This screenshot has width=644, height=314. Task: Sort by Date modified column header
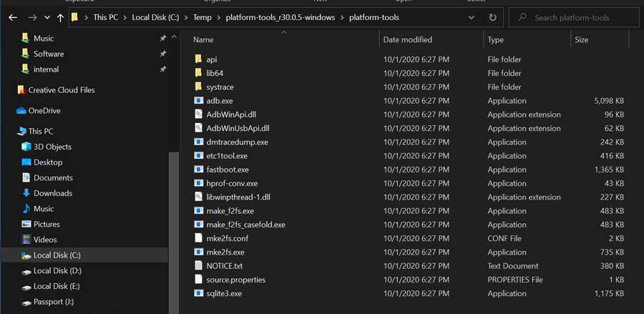pos(407,40)
